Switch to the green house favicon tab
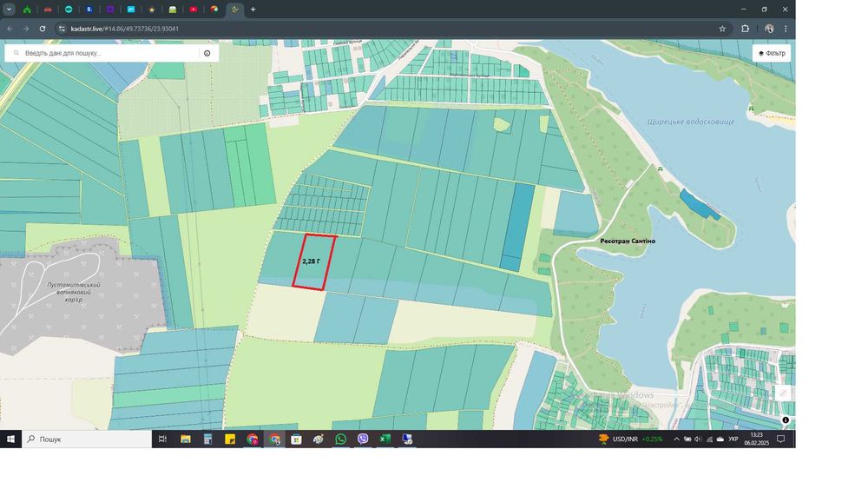 (x=27, y=10)
